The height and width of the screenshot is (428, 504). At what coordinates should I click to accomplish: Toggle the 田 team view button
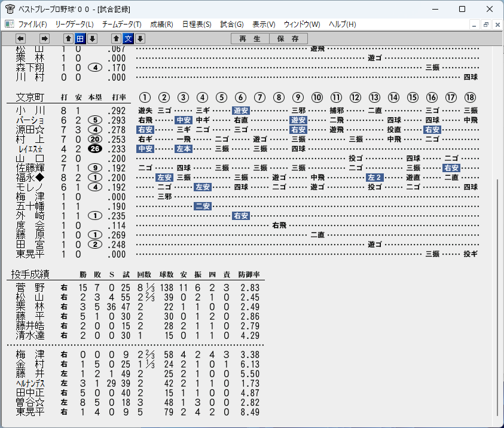point(80,39)
